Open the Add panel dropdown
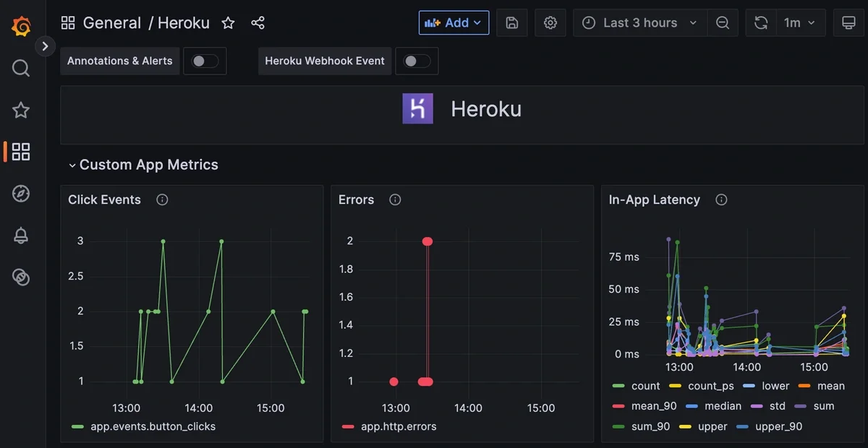 (454, 22)
